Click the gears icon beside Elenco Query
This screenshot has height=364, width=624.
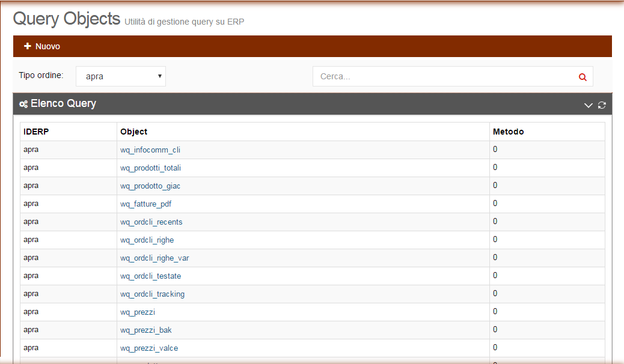pos(23,104)
